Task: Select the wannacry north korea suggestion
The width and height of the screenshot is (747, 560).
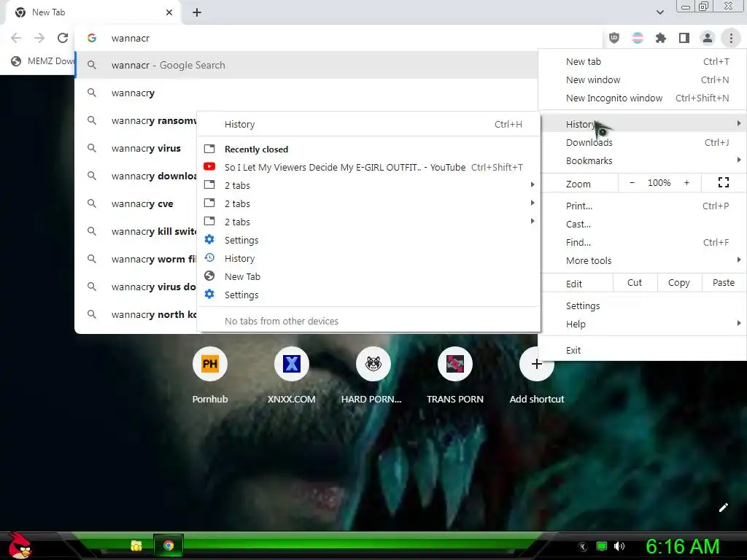Action: point(136,314)
